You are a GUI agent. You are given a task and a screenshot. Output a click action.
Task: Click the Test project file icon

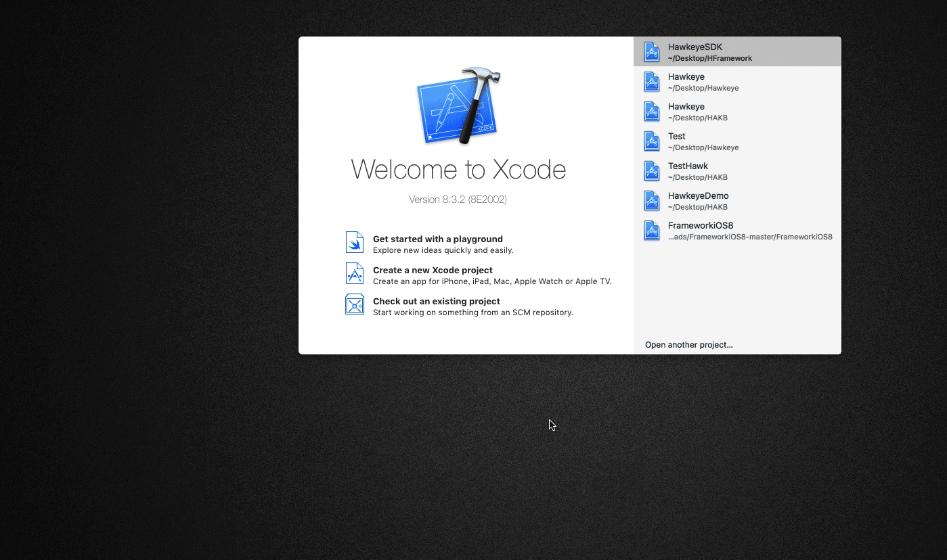coord(652,141)
